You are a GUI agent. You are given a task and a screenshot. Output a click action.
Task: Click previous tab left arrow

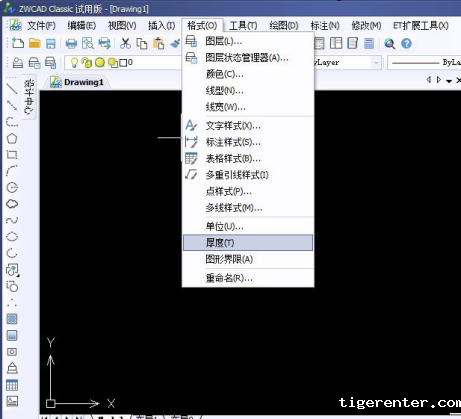click(x=429, y=80)
